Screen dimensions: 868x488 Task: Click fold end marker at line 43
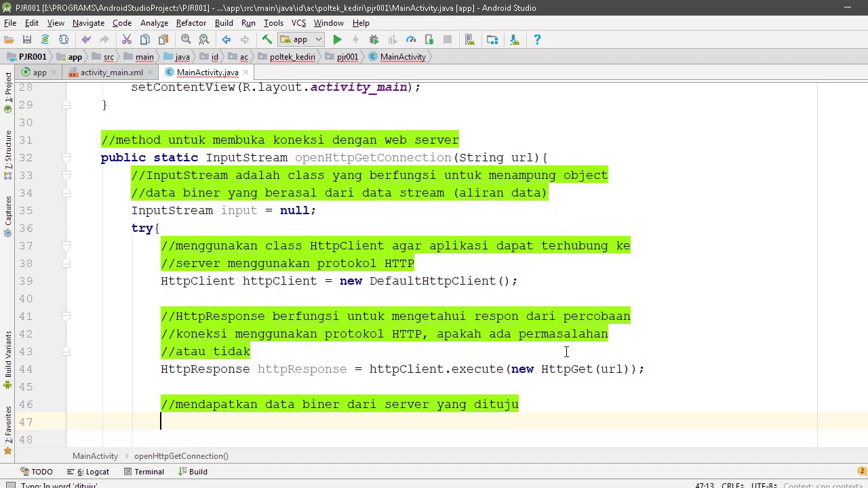[66, 351]
